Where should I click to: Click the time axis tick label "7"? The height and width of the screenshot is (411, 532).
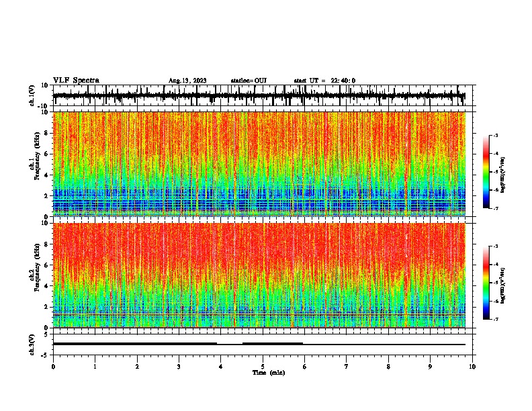coord(347,367)
